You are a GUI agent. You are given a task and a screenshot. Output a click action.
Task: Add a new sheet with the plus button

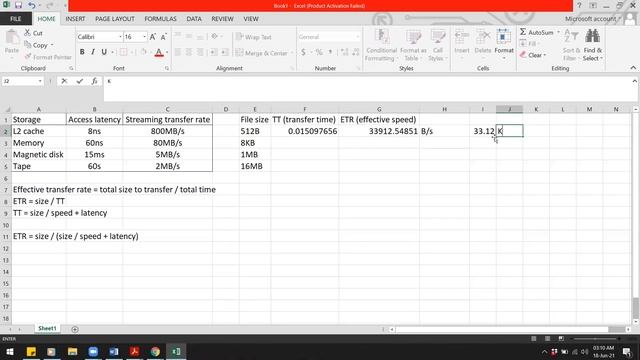point(75,329)
